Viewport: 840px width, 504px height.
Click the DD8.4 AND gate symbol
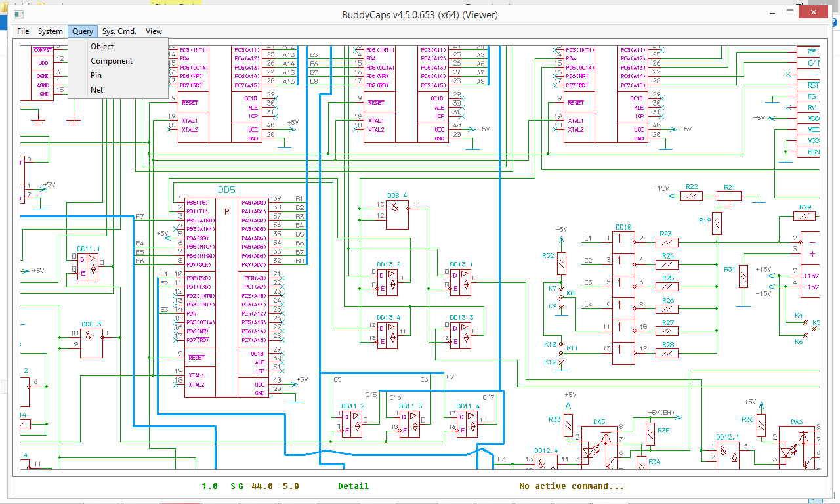pos(397,214)
